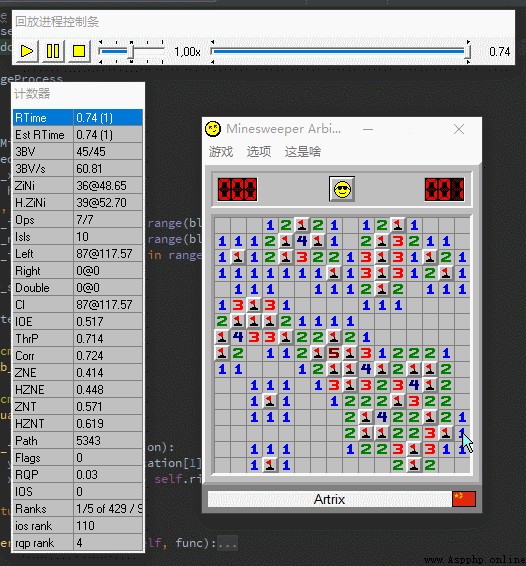Click the China flag icon

[464, 499]
